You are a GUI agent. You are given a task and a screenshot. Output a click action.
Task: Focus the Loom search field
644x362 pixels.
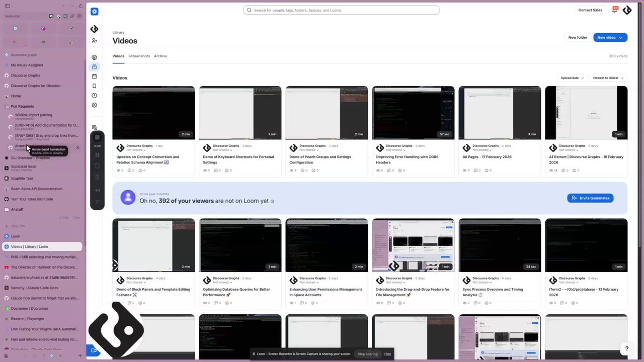pyautogui.click(x=341, y=10)
